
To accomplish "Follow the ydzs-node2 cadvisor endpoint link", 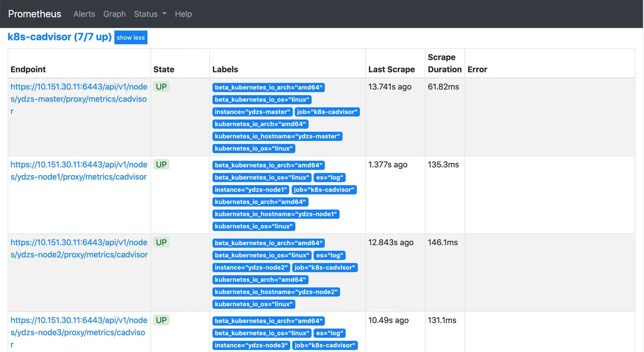I will pos(79,248).
